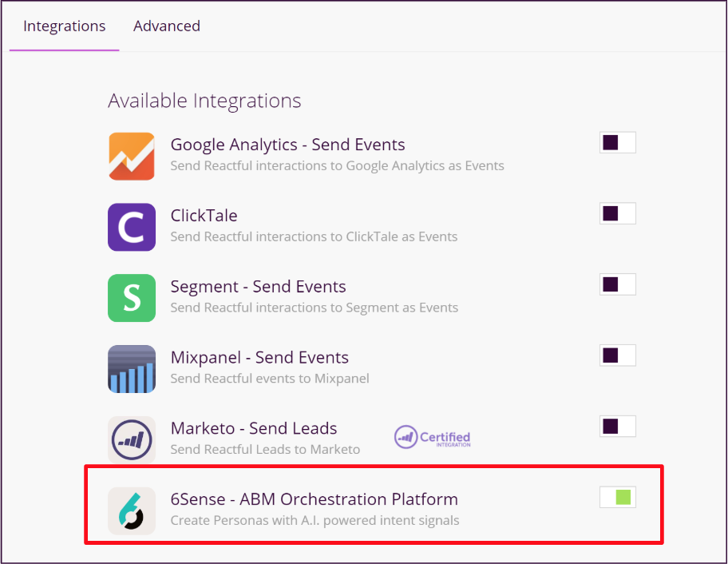The image size is (728, 564).
Task: Click the Mixpanel bar chart icon
Action: pyautogui.click(x=132, y=369)
